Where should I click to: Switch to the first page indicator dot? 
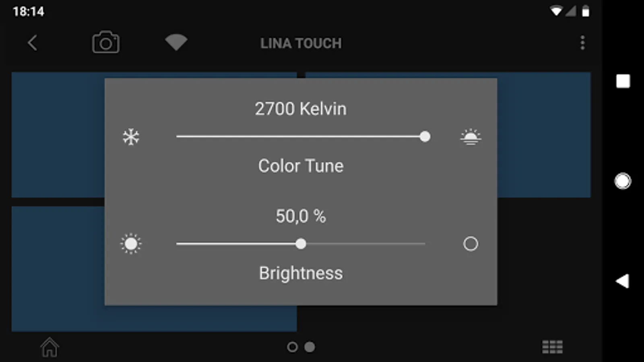click(x=292, y=347)
